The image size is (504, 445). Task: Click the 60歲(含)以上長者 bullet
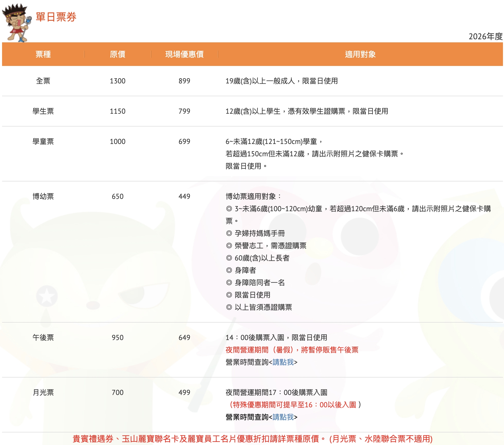[x=258, y=258]
